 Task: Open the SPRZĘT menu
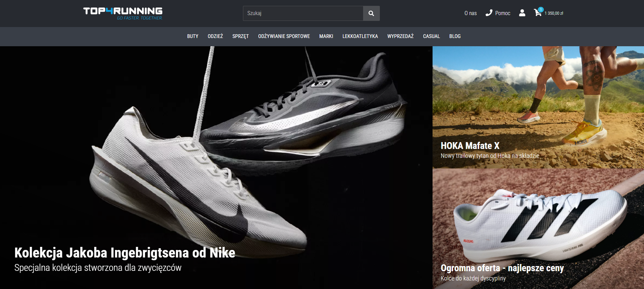(x=241, y=36)
